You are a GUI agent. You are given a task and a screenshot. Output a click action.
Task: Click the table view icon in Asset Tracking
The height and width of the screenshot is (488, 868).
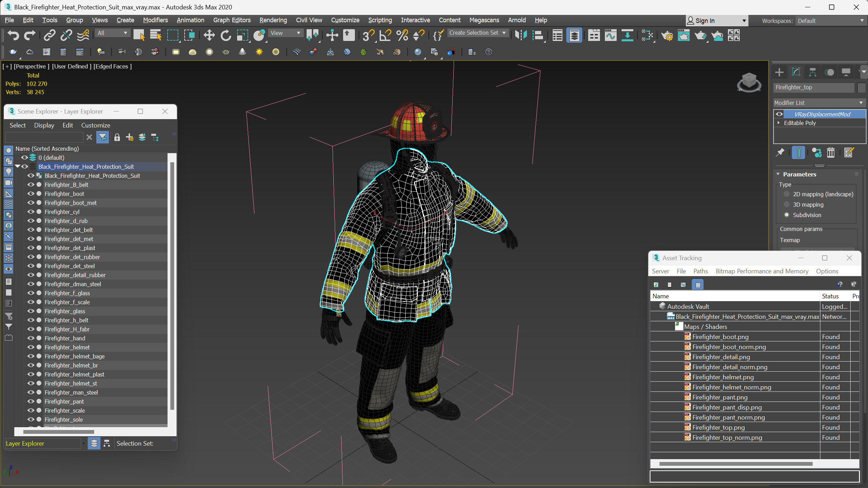(x=698, y=284)
